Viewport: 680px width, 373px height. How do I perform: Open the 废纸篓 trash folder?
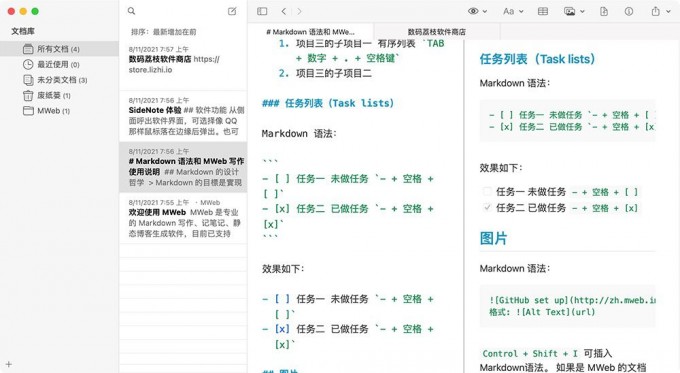54,95
